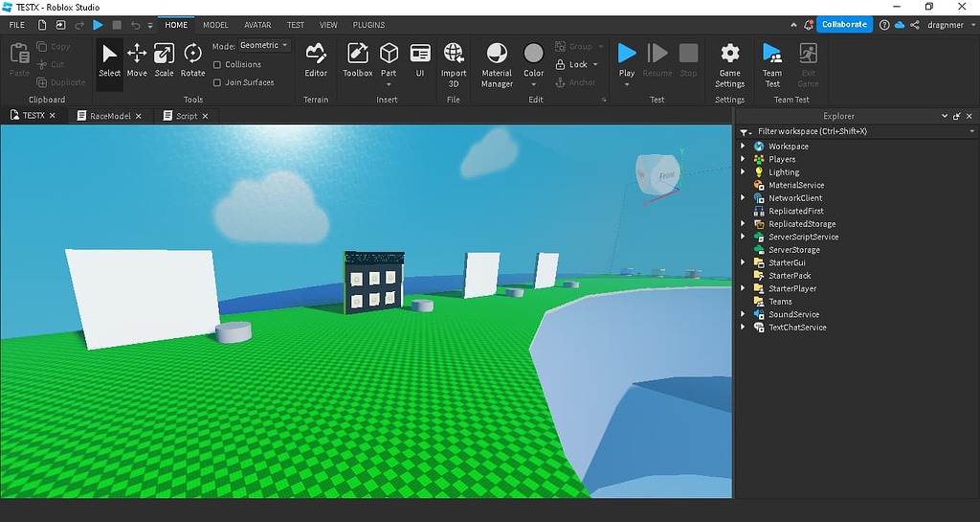Open the Mode Geometric dropdown
Image resolution: width=980 pixels, height=522 pixels.
264,46
